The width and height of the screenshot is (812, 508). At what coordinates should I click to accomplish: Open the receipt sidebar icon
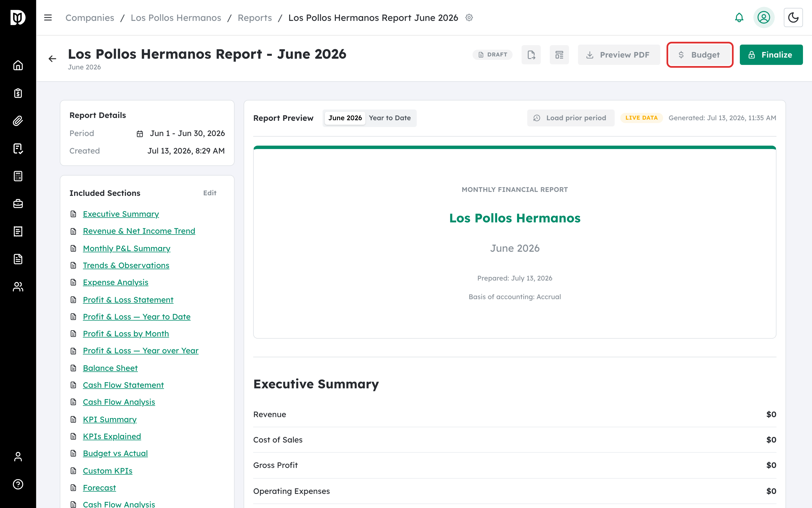[x=18, y=231]
